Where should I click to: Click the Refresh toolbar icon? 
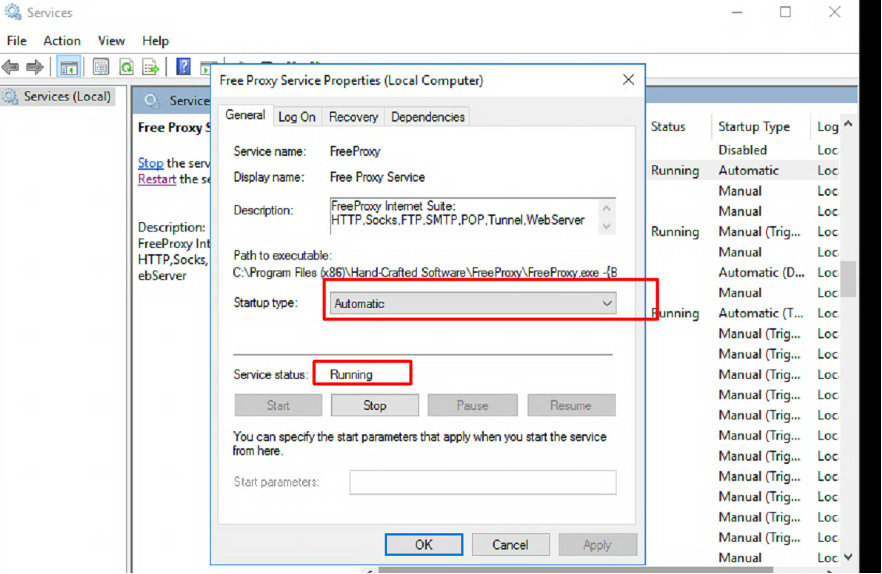coord(126,67)
